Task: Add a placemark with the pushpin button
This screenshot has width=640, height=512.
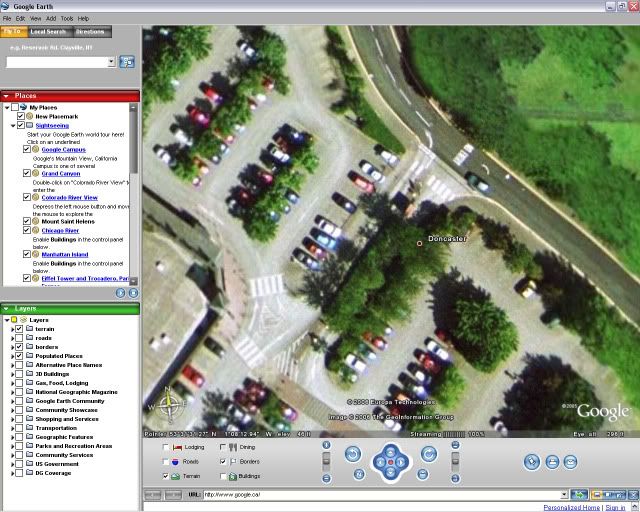Action: [x=532, y=462]
